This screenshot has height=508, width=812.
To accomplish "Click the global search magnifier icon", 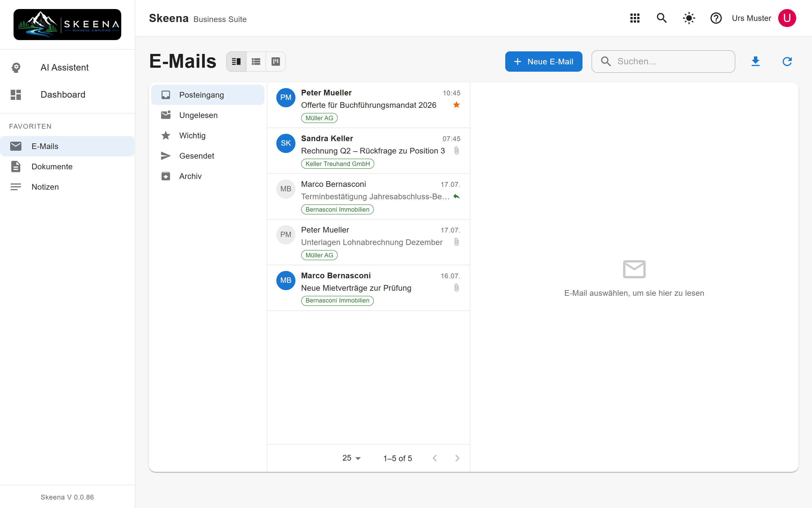I will coord(662,18).
